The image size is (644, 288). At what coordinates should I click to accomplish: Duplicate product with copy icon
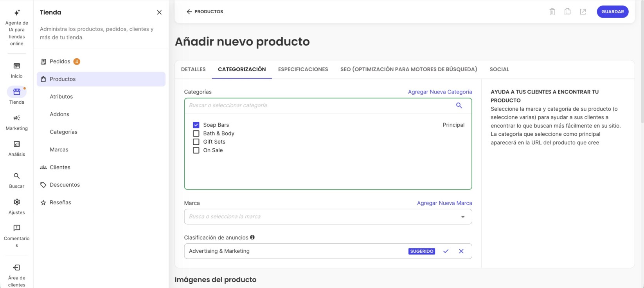pyautogui.click(x=567, y=12)
